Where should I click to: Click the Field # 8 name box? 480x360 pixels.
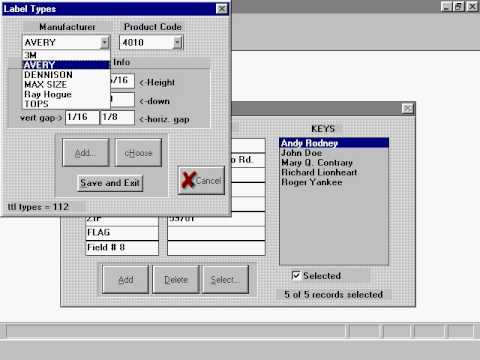(x=122, y=248)
